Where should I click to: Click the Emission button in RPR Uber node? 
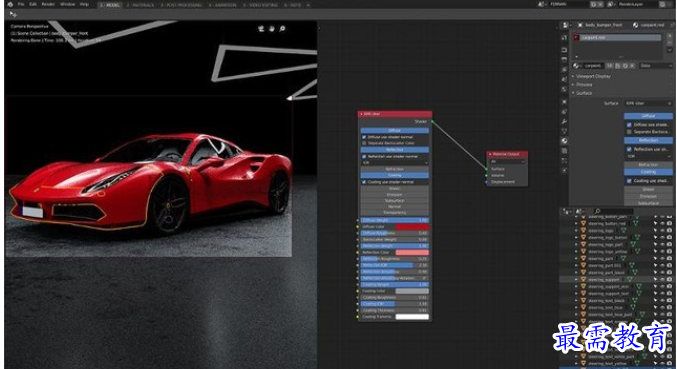395,195
